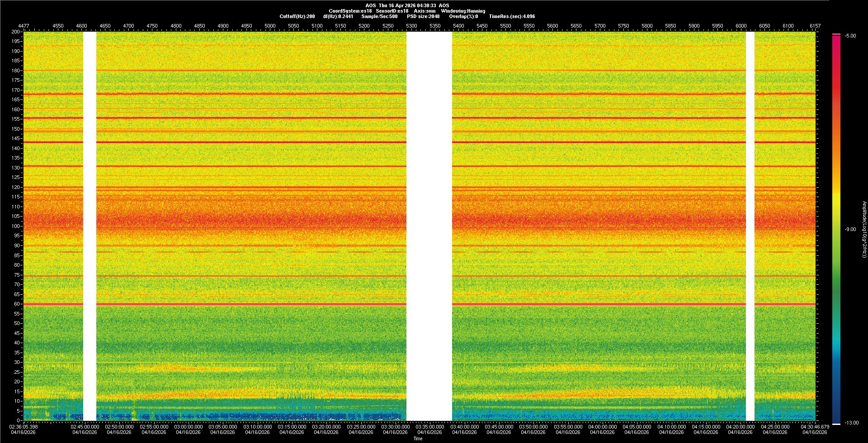Select the Windowing:Hanning header label
This screenshot has width=868, height=443.
pyautogui.click(x=463, y=11)
